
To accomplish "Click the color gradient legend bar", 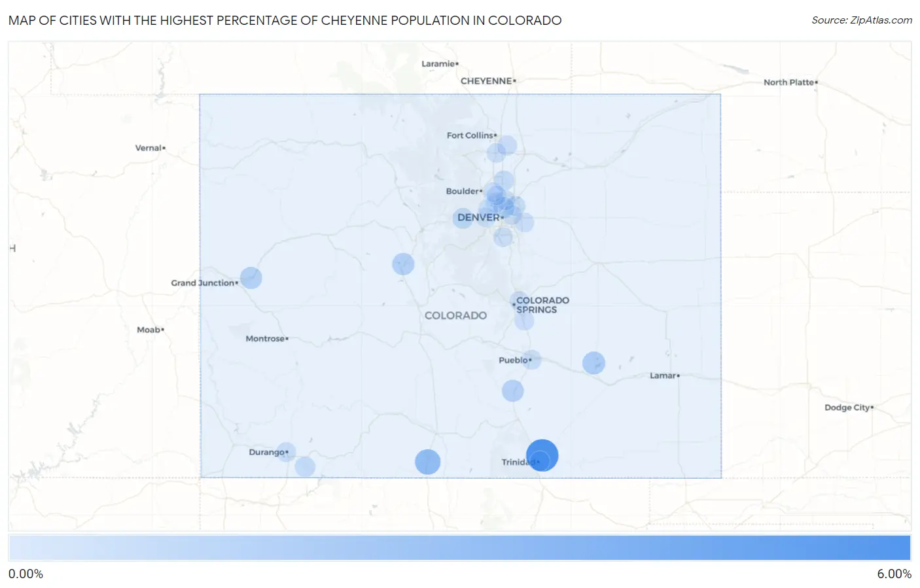I will tap(459, 548).
